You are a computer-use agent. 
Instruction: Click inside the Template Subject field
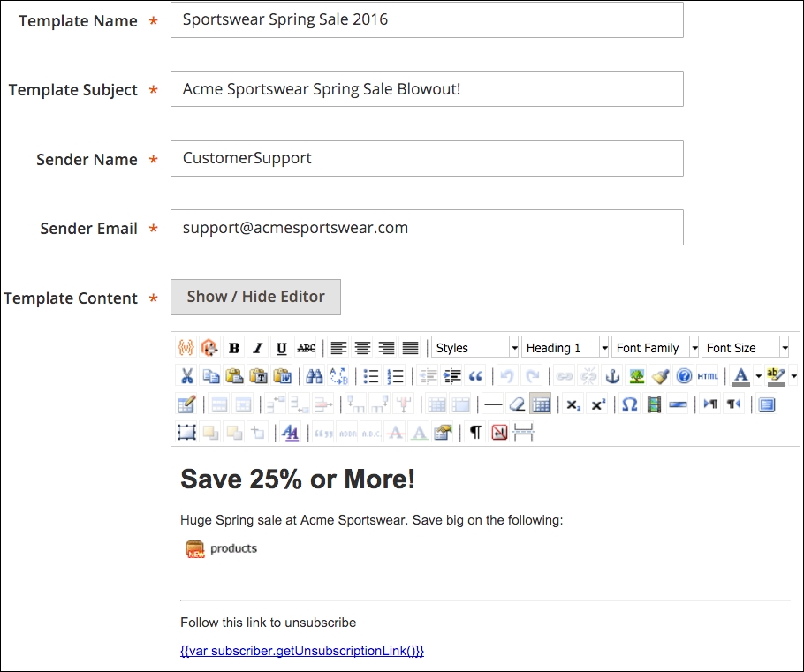pos(427,88)
